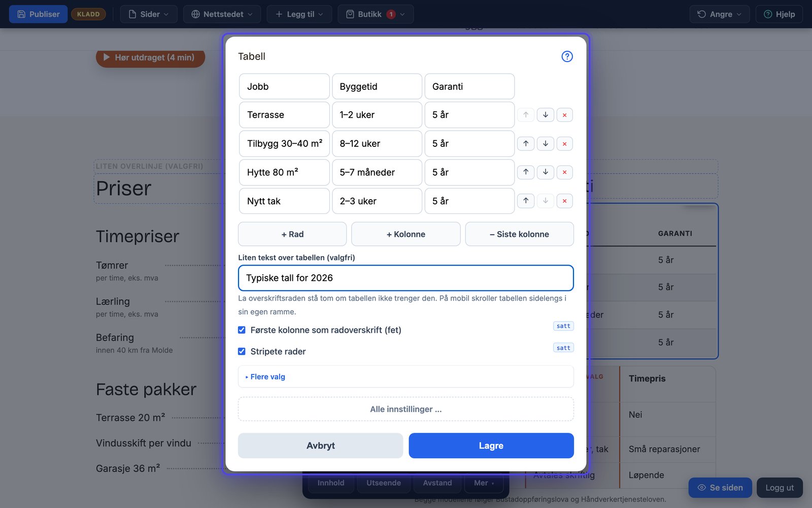Open the Legg til dropdown
Screen dimensions: 812x508
tap(299, 14)
